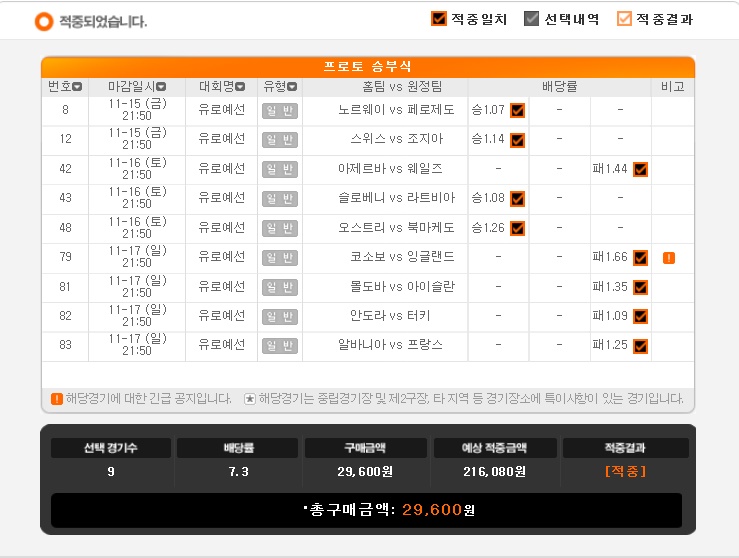
Task: Click the 일반 type badge for match 79
Action: click(280, 258)
